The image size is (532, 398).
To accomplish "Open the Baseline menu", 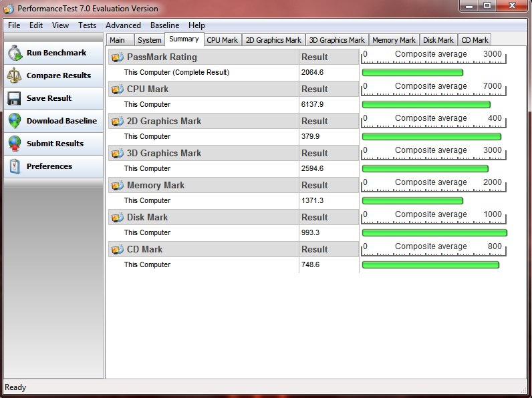I will pos(164,25).
